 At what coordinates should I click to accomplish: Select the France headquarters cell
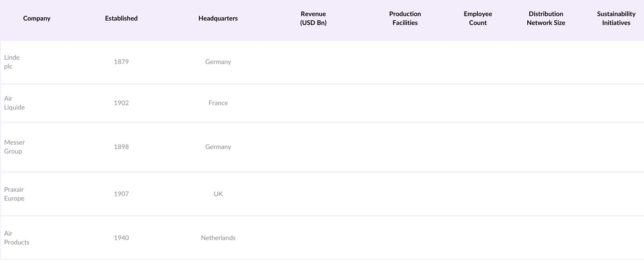(218, 103)
